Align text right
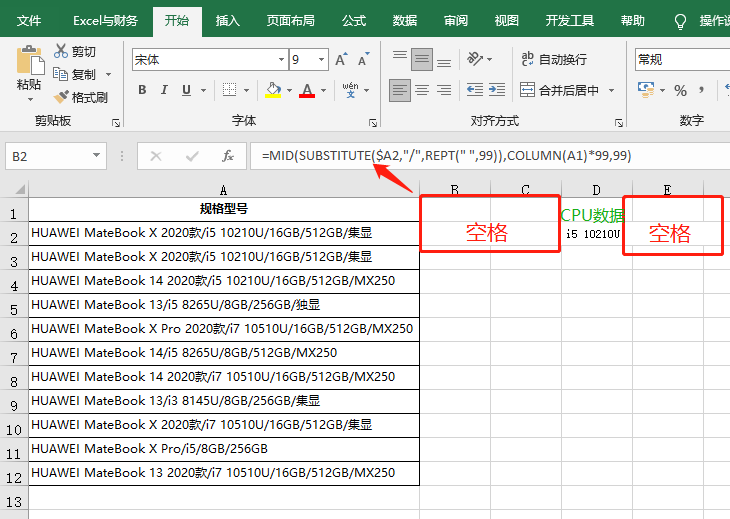Screen dimensions: 730x519 click(444, 90)
